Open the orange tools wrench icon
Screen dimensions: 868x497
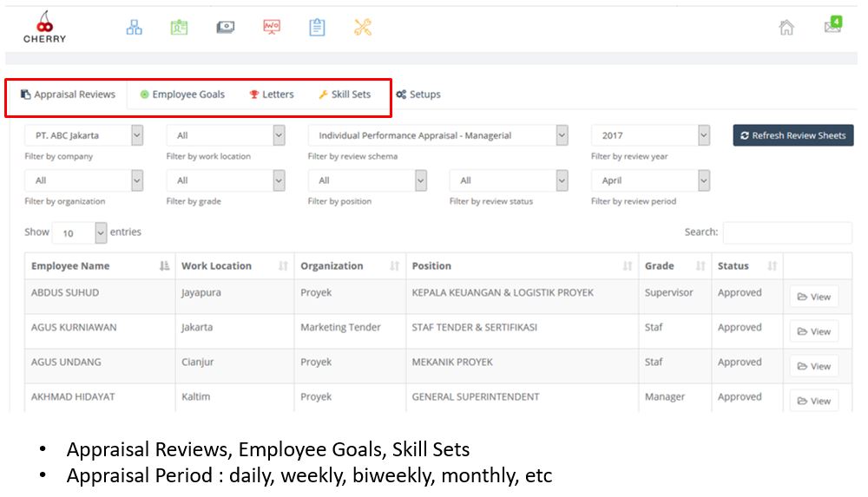click(363, 28)
